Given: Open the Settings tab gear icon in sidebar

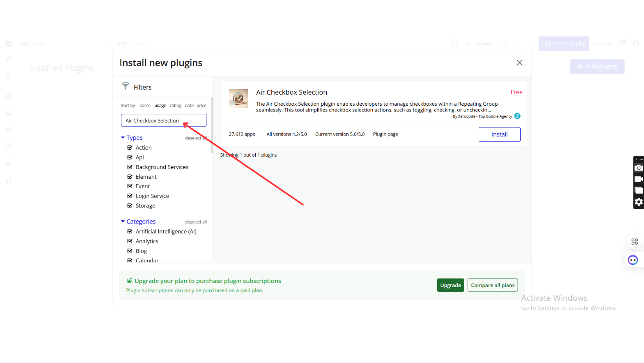Looking at the screenshot, I should (8, 164).
